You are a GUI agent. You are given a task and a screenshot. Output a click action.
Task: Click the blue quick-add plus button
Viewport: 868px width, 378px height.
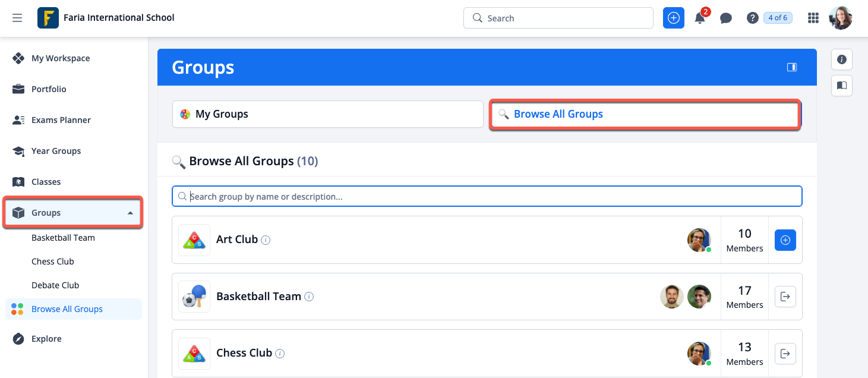click(x=673, y=18)
